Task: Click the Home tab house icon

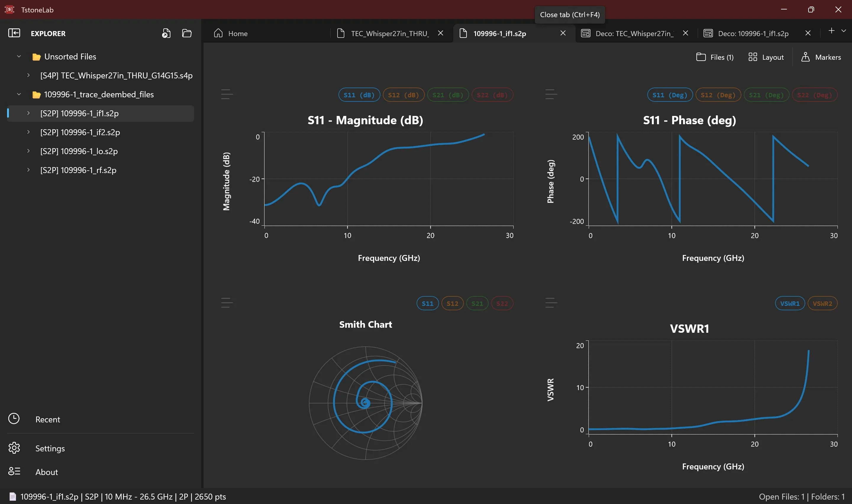Action: (218, 33)
